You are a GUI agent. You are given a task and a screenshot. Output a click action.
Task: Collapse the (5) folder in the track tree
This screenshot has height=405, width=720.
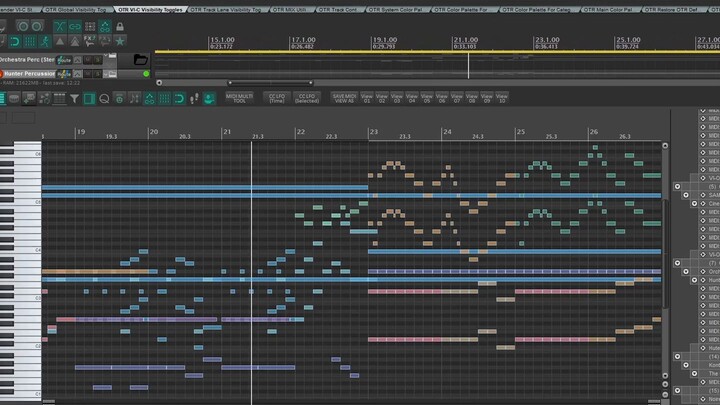click(x=677, y=186)
